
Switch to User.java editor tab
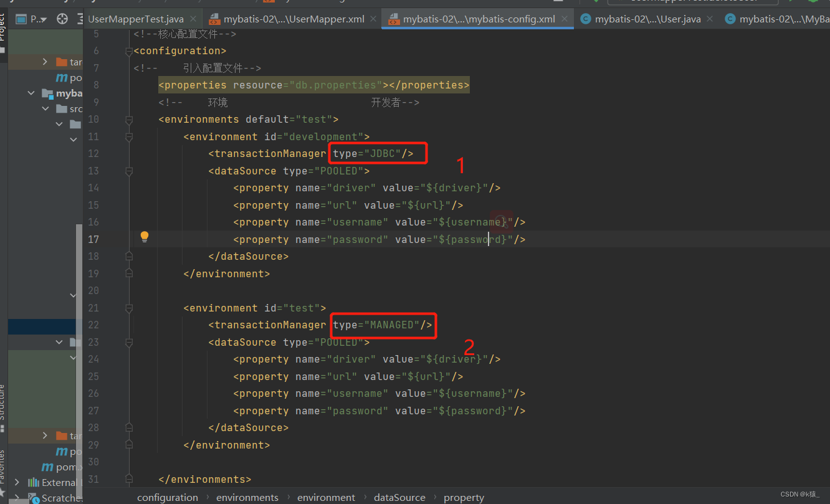click(647, 19)
